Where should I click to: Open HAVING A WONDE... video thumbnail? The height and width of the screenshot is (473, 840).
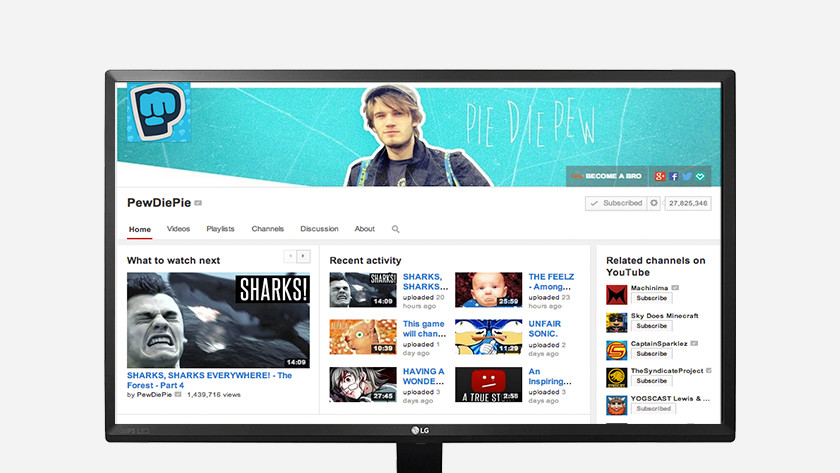click(363, 385)
